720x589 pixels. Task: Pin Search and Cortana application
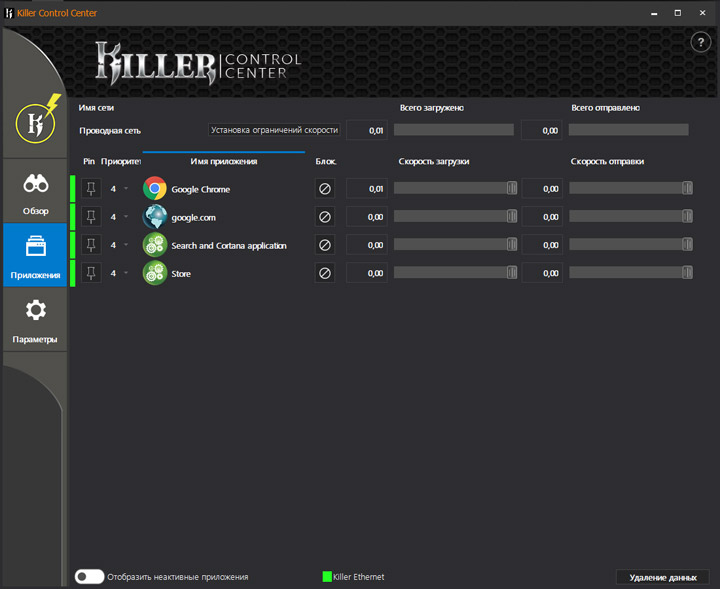91,245
